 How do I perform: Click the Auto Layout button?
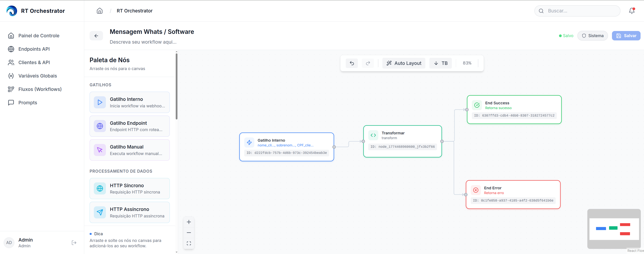[x=404, y=63]
